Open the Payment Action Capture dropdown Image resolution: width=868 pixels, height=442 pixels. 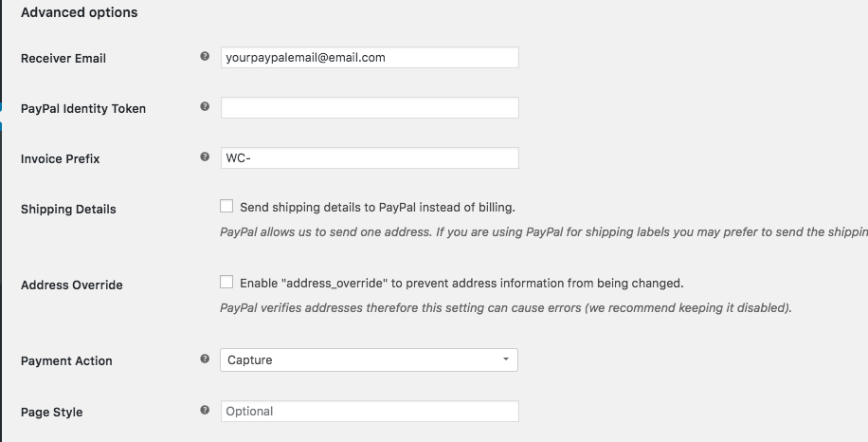(369, 360)
